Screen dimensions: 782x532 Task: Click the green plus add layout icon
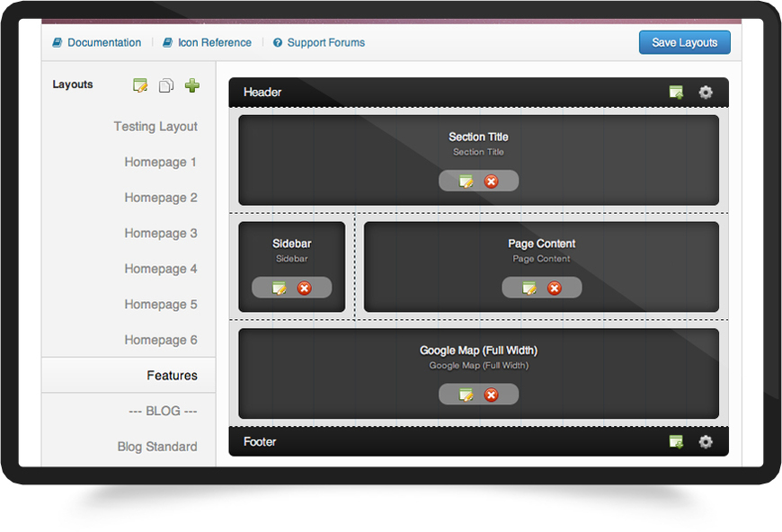pos(191,85)
